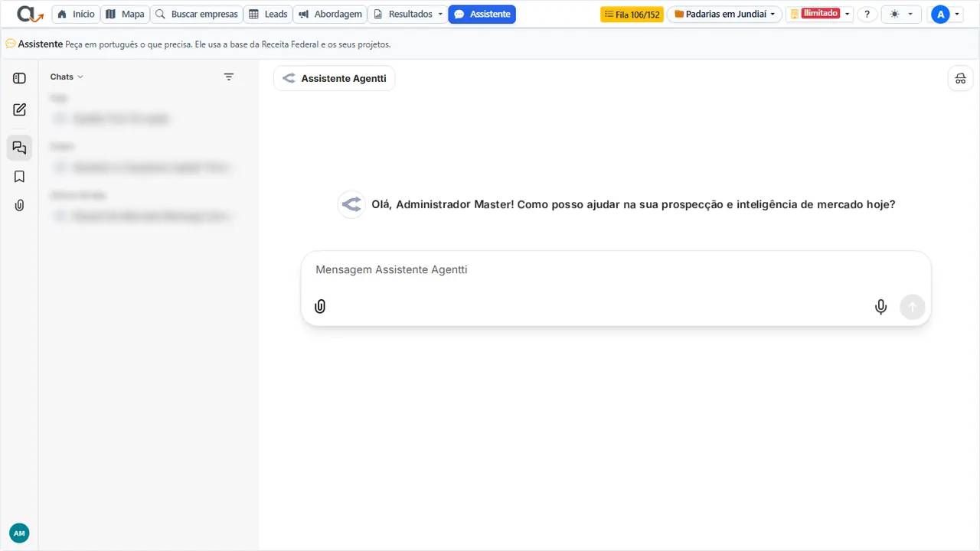Screen dimensions: 980x551
Task: Open the user account A menu
Action: (945, 15)
